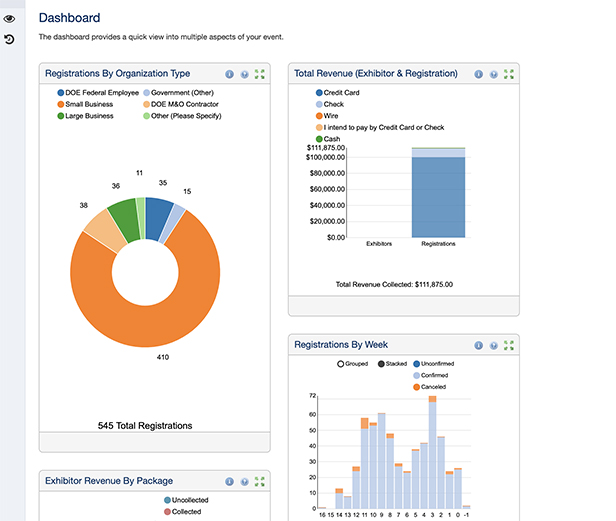The height and width of the screenshot is (521, 616).
Task: Toggle Uncollected legend in Exhibitor Revenue
Action: click(186, 500)
